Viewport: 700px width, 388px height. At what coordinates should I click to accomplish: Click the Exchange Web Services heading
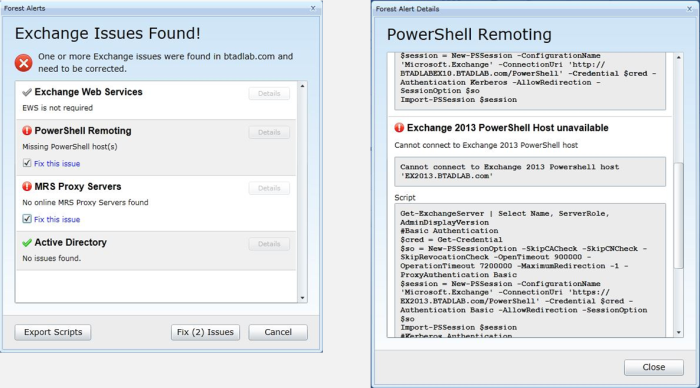coord(88,92)
